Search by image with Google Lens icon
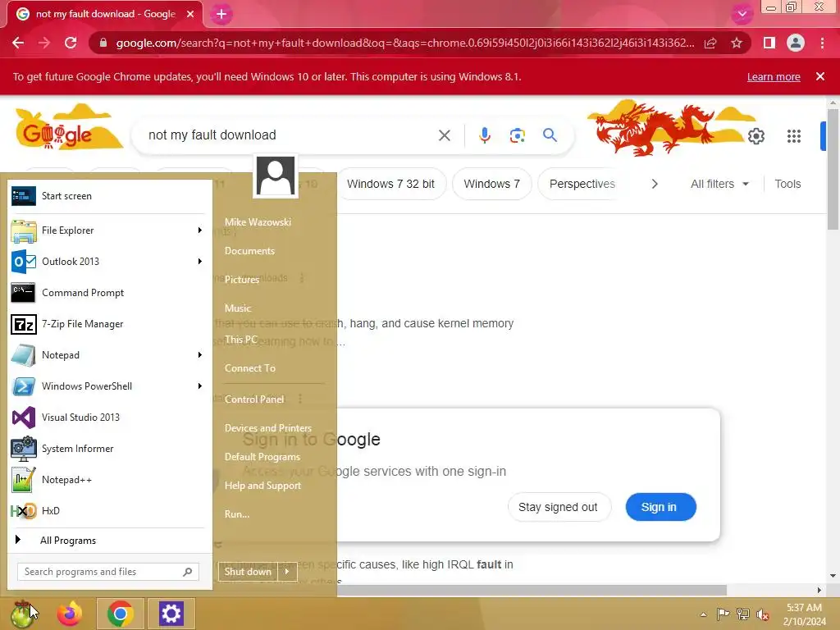 pyautogui.click(x=517, y=135)
